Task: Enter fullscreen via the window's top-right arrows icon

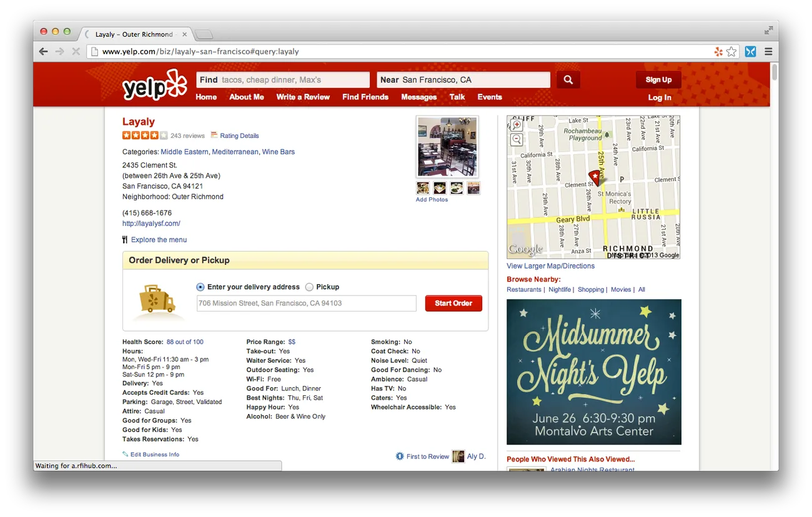Action: [x=768, y=31]
